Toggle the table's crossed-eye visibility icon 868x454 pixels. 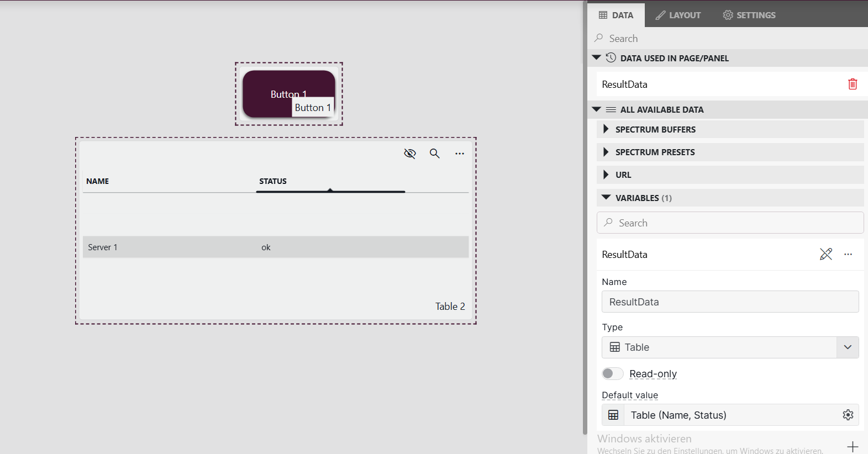point(409,154)
